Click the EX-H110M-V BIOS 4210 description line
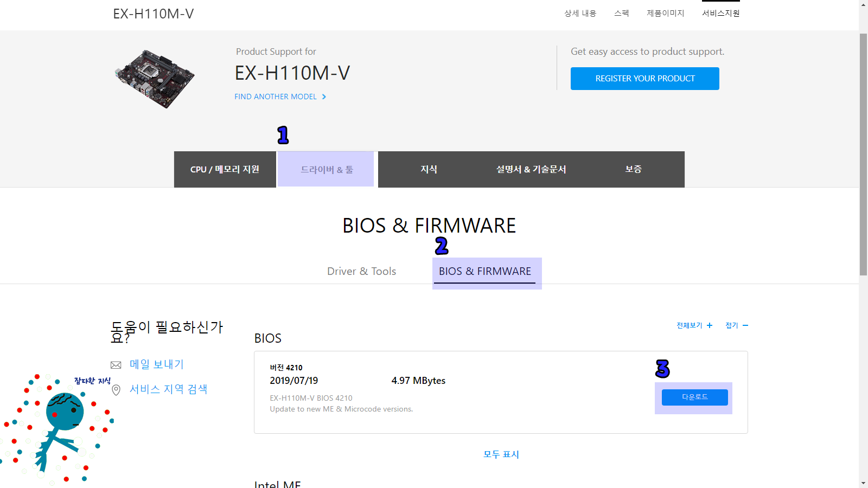Image resolution: width=868 pixels, height=488 pixels. coord(311,398)
